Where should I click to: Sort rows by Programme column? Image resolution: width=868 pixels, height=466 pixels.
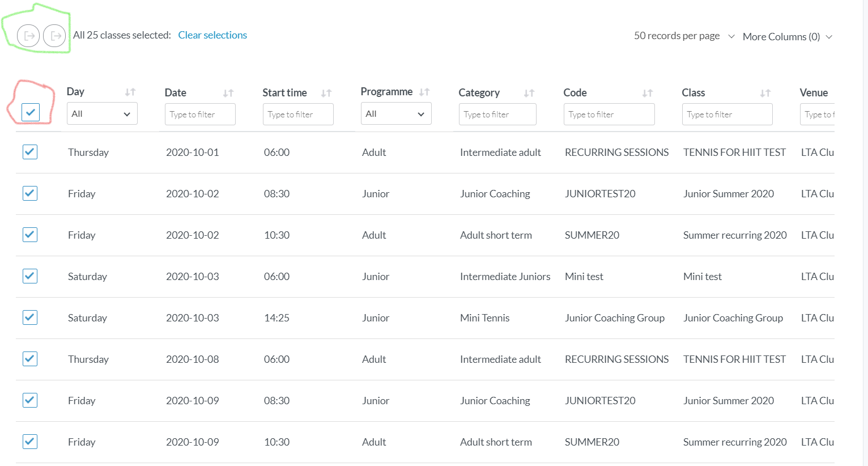coord(424,92)
